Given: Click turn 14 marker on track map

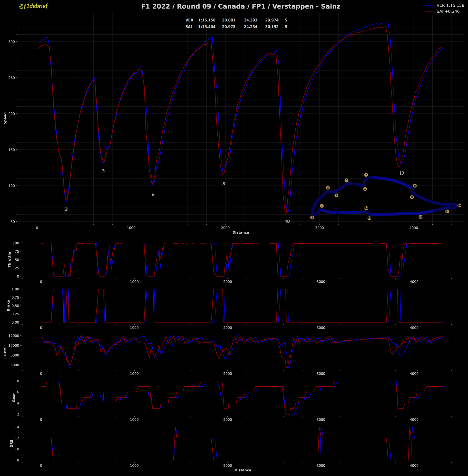Looking at the screenshot, I should click(366, 208).
